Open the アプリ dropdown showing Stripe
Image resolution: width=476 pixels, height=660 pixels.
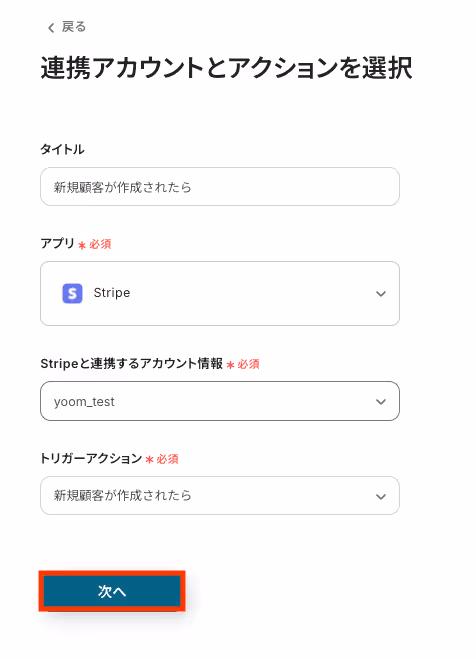click(220, 293)
